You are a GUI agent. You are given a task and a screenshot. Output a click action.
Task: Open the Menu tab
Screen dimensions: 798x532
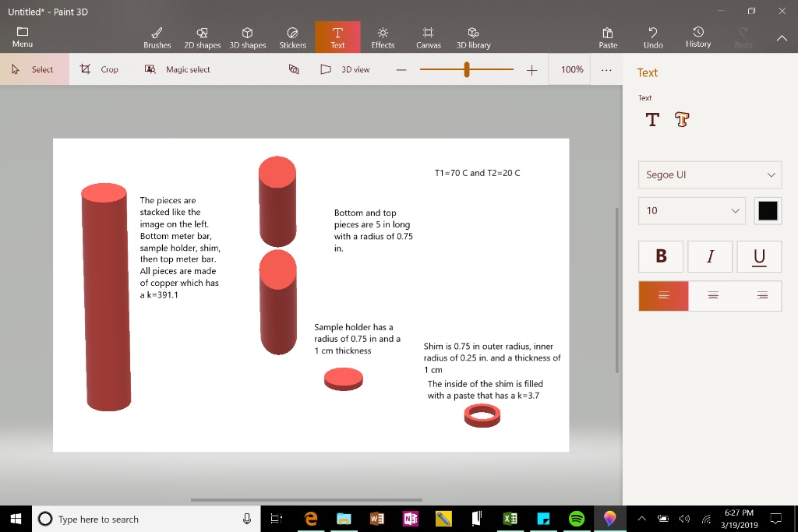point(23,37)
